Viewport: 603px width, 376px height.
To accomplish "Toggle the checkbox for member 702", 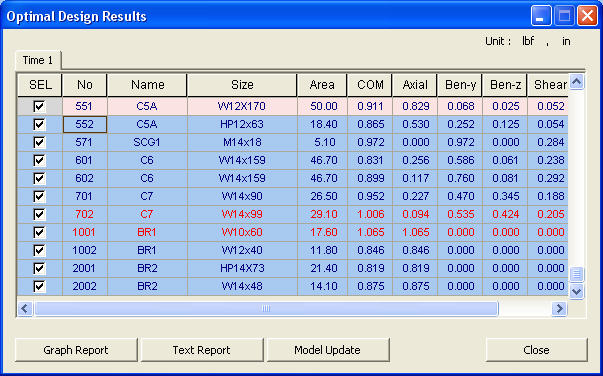I will click(x=39, y=214).
